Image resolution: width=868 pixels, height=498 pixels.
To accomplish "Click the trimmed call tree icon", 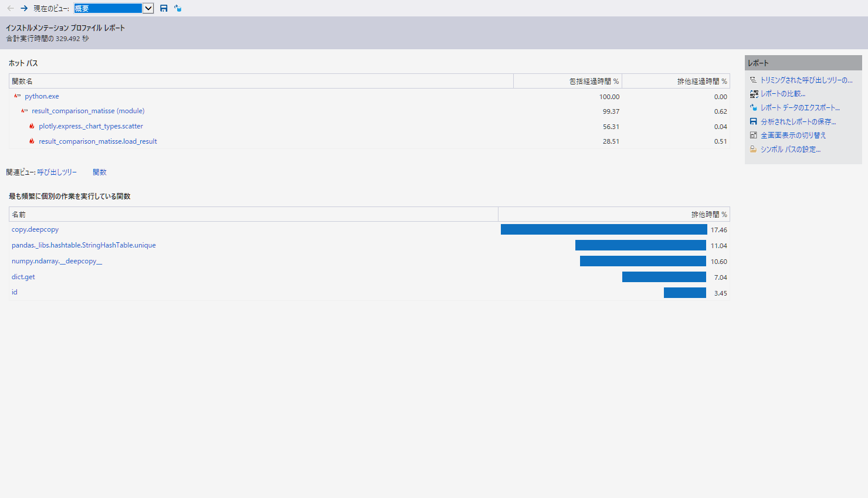I will pos(754,80).
